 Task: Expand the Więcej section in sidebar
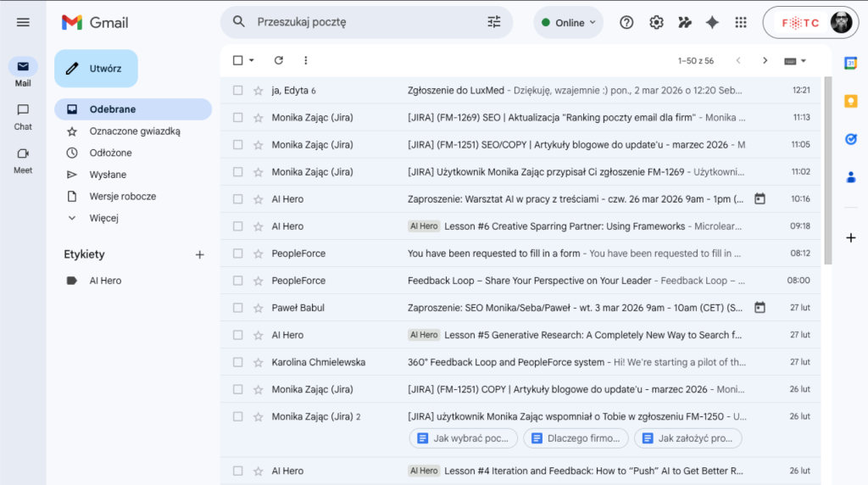point(103,218)
